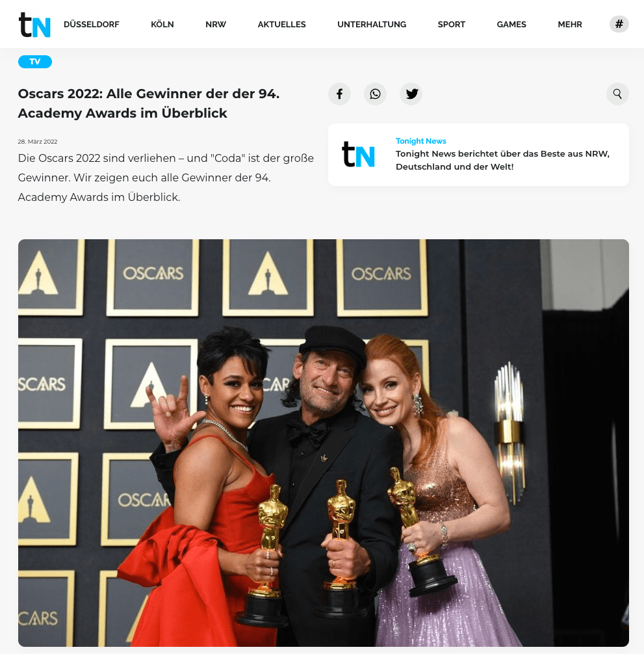
Task: Open the Tonight News author link
Action: [x=420, y=141]
